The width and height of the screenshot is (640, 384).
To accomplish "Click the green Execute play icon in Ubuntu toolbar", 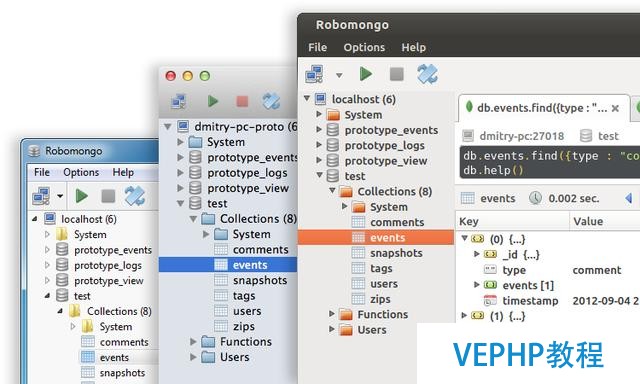I will (x=366, y=74).
